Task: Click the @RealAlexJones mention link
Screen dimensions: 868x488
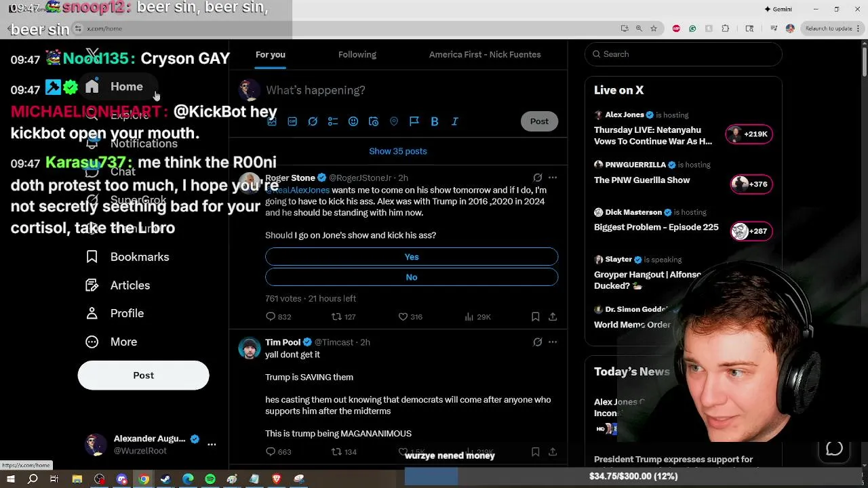Action: [297, 190]
